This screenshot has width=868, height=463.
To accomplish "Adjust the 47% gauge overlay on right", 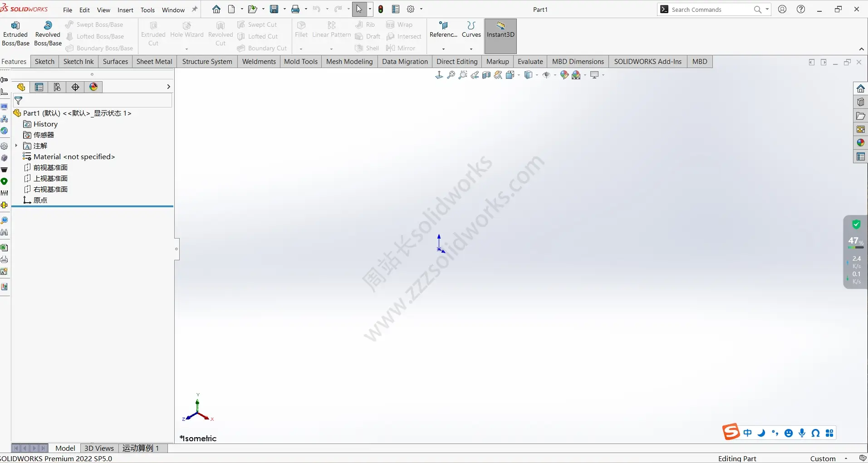I will coord(856,245).
